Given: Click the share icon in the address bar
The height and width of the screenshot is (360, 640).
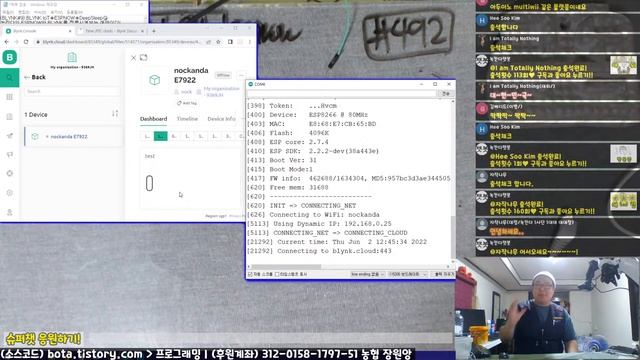Looking at the screenshot, I should tap(209, 42).
